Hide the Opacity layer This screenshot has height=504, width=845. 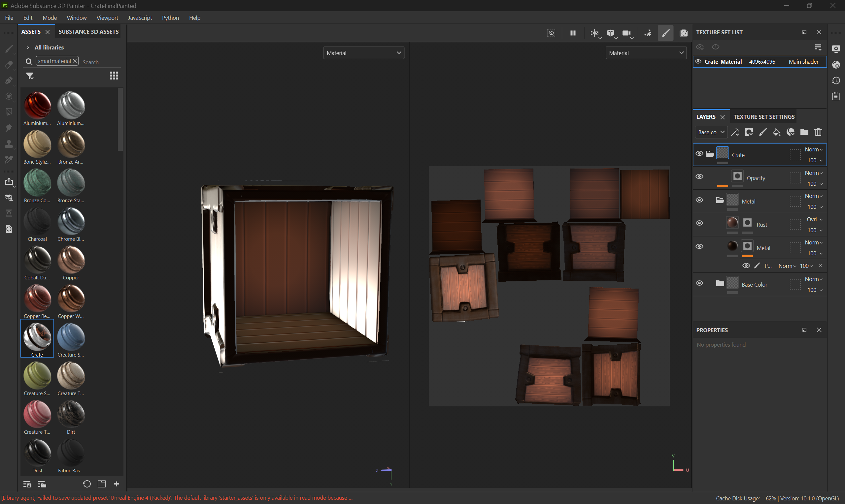pyautogui.click(x=699, y=176)
